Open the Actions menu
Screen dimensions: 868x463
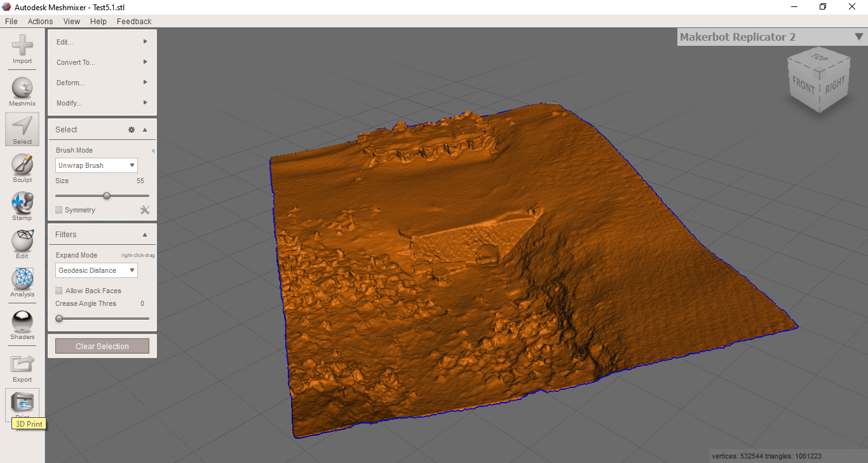[40, 21]
